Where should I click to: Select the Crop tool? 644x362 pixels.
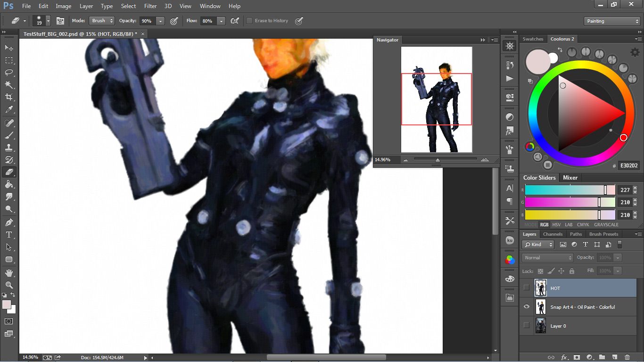click(9, 97)
